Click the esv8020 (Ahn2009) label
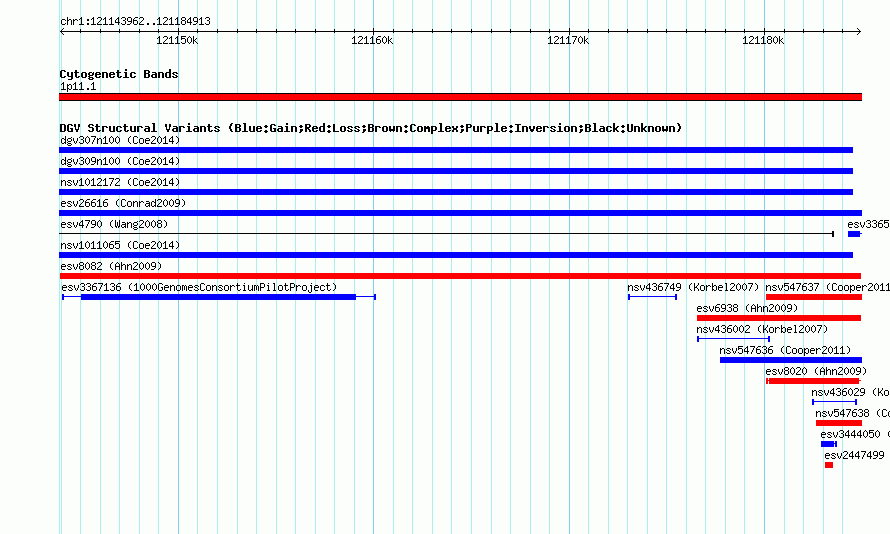The height and width of the screenshot is (534, 890). tap(816, 371)
